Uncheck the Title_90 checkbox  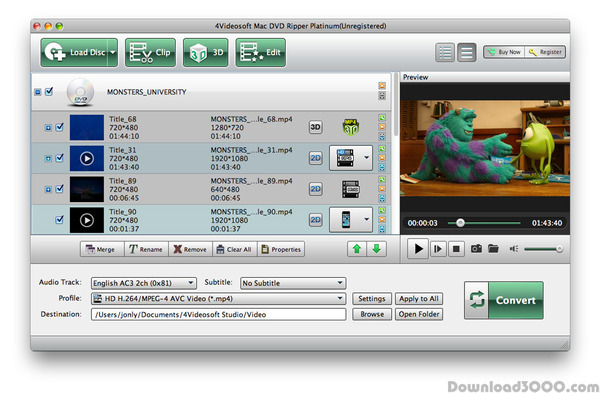pyautogui.click(x=59, y=220)
